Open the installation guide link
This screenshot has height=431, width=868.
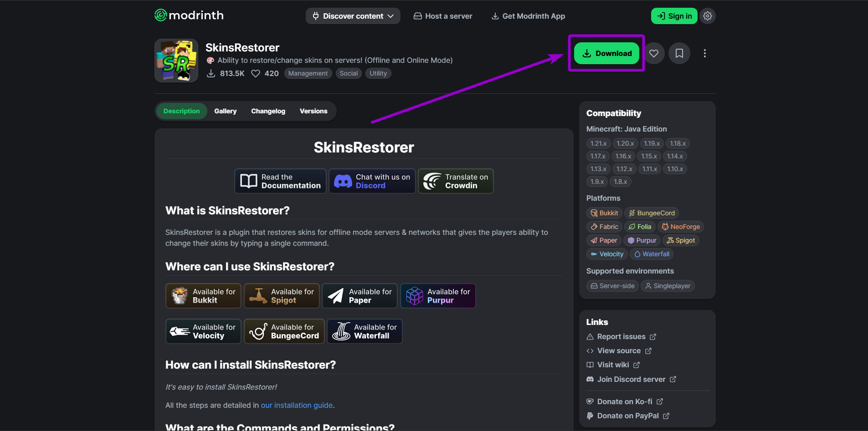pyautogui.click(x=297, y=405)
